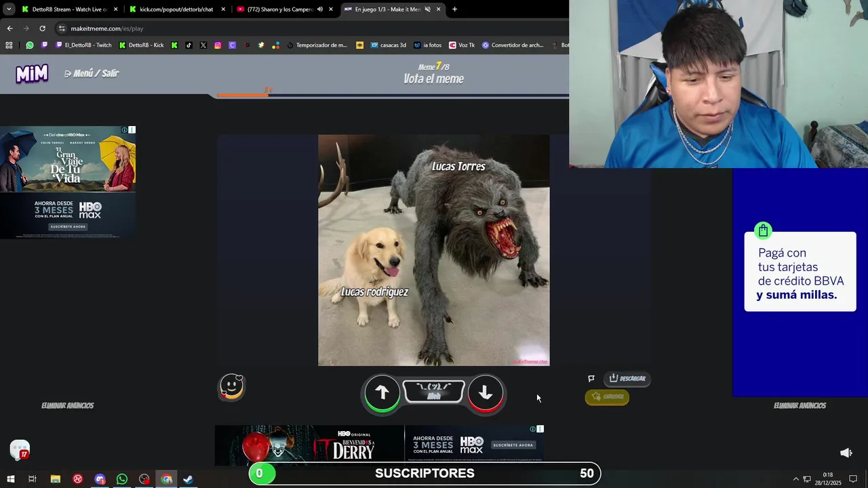Click the makeitmeme.com address bar
Viewport: 868px width, 488px height.
[312, 28]
